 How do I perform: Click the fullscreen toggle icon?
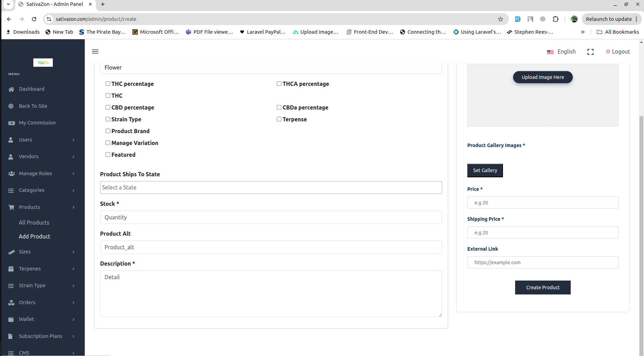pyautogui.click(x=591, y=52)
